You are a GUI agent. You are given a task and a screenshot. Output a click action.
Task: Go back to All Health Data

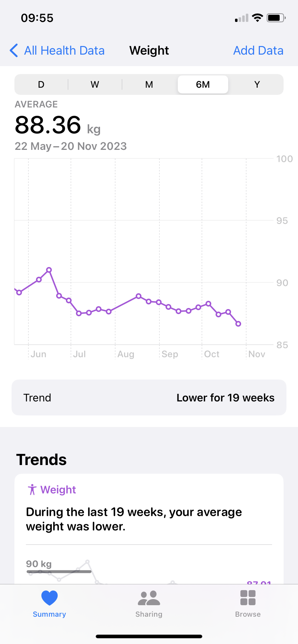pyautogui.click(x=64, y=51)
